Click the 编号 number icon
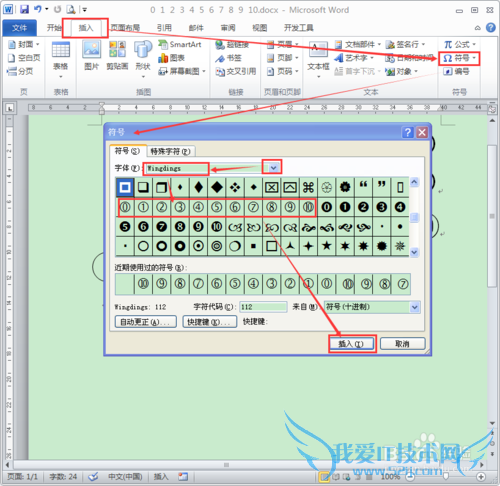 pos(457,71)
